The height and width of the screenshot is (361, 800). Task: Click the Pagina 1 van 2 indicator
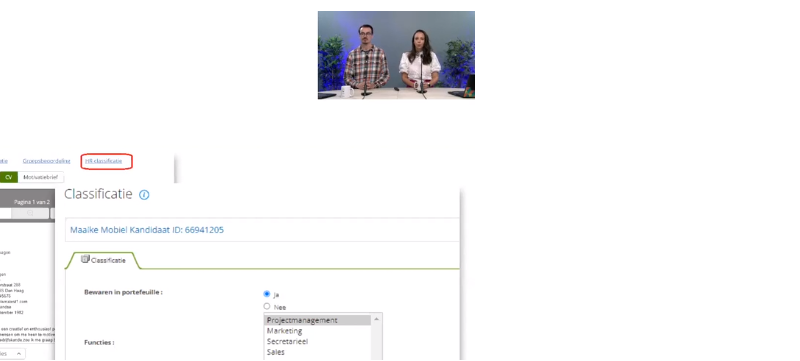pos(32,202)
